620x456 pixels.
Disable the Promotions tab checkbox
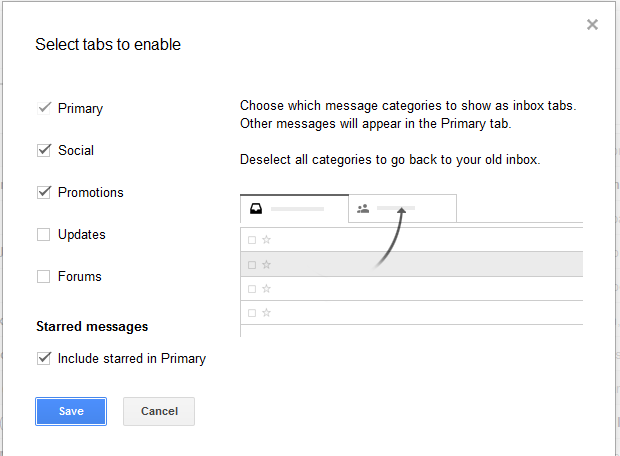tap(44, 192)
